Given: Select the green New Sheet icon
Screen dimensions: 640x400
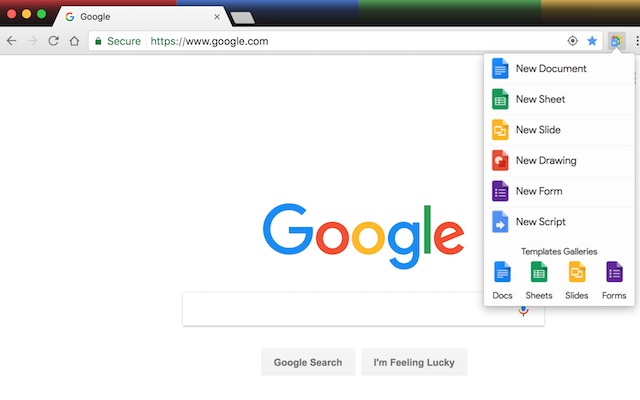Looking at the screenshot, I should [500, 99].
